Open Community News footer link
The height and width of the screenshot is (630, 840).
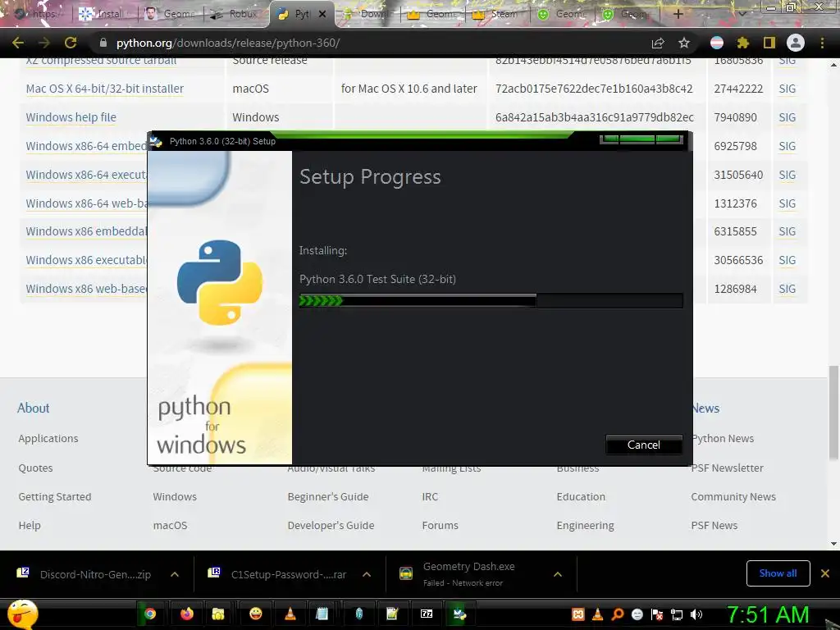733,496
